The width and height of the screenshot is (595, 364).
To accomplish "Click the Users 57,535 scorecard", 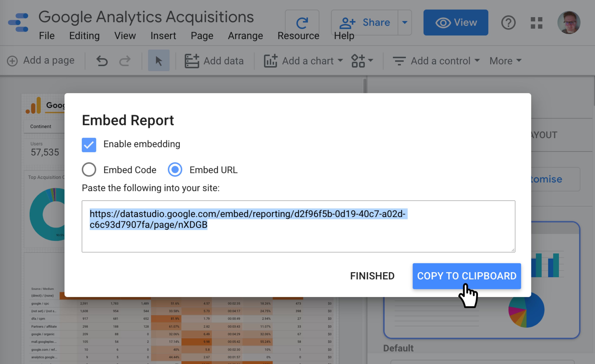I will click(x=45, y=149).
